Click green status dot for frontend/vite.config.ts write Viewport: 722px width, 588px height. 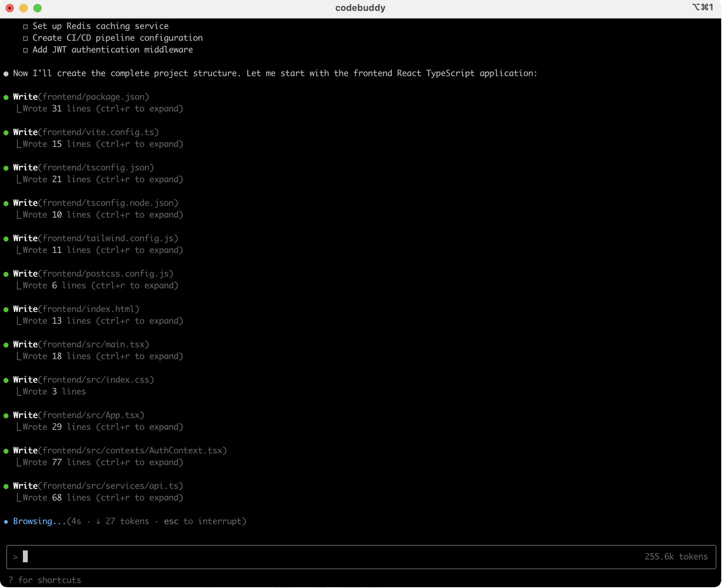tap(6, 133)
